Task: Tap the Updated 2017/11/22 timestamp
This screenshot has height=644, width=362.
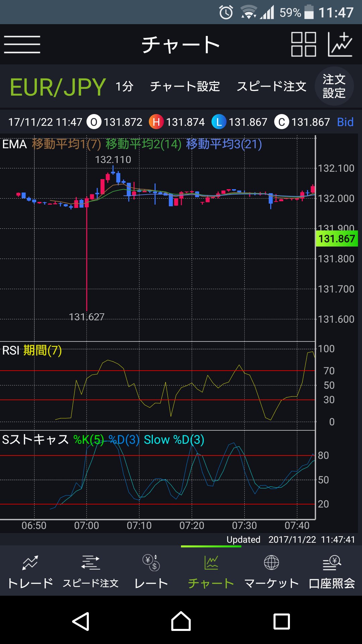Action: pyautogui.click(x=291, y=540)
